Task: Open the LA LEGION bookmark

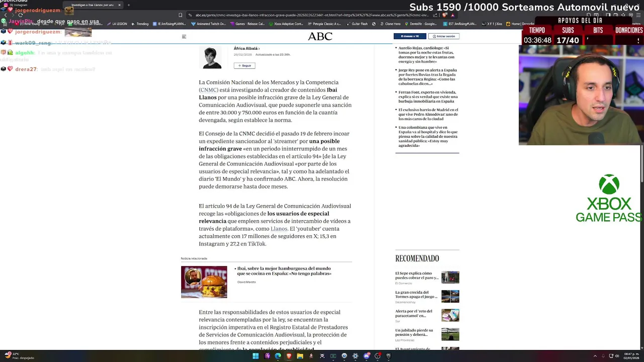Action: (117, 24)
